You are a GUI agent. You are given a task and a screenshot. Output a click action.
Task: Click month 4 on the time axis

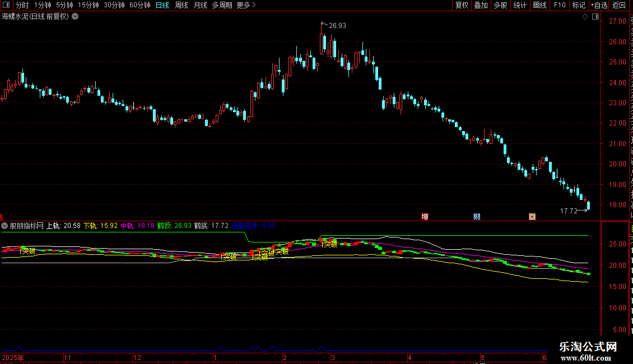(409, 357)
